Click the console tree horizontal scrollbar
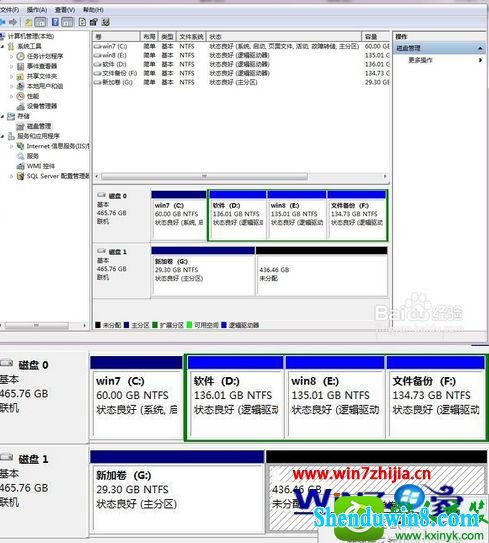This screenshot has height=543, width=489. tap(37, 326)
